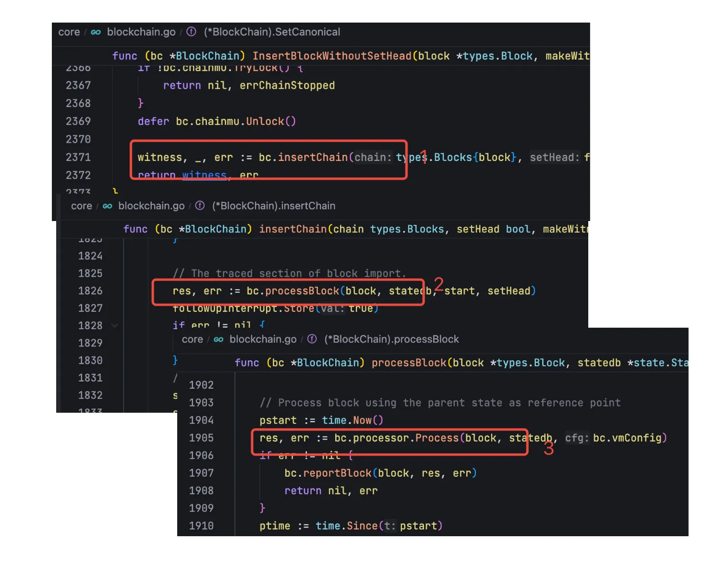Viewport: 728px width, 566px height.
Task: Click the Go file icon in the SetCanonical breadcrumb
Action: (x=96, y=32)
